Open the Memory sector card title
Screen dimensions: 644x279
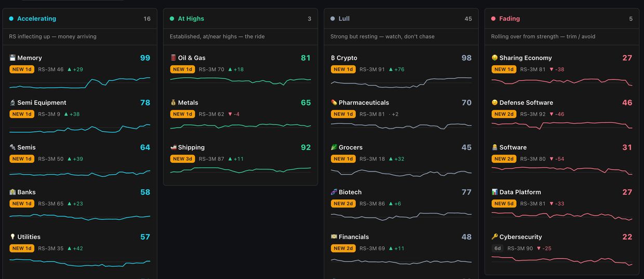click(x=30, y=58)
